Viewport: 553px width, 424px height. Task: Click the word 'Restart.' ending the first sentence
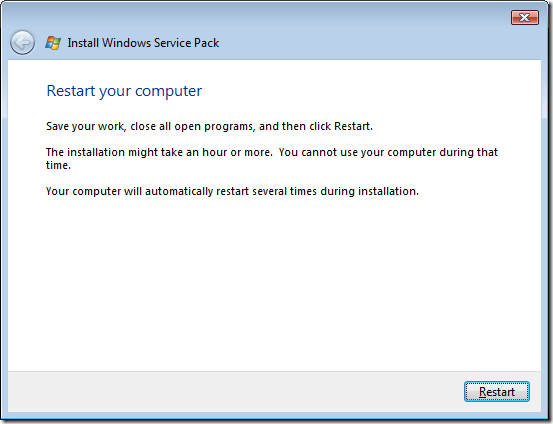[x=353, y=126]
